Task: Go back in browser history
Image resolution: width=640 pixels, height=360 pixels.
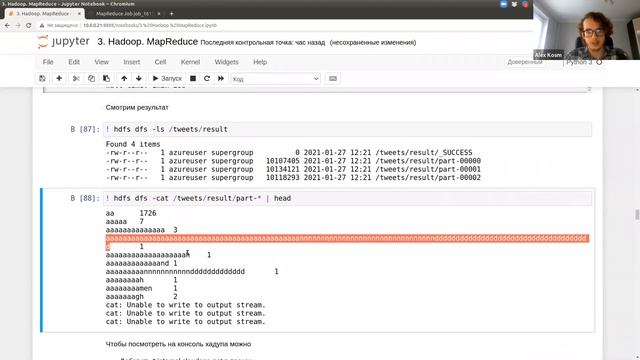Action: tap(7, 25)
